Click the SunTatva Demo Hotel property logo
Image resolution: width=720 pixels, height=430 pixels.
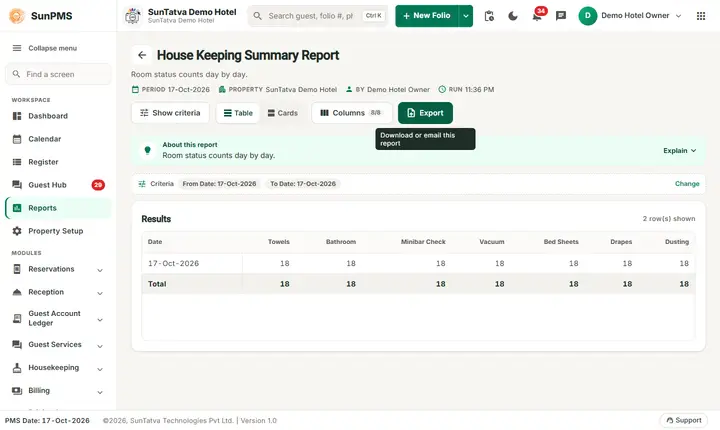tap(133, 16)
